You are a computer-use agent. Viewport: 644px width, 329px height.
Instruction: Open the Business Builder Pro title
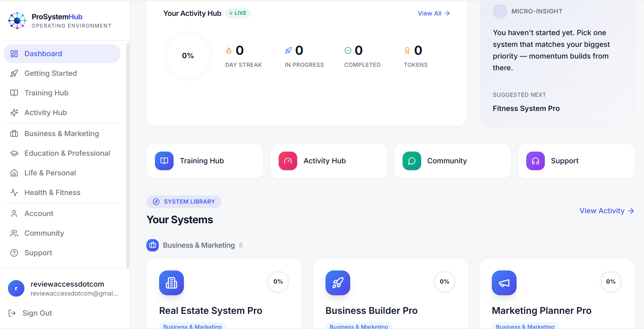372,311
